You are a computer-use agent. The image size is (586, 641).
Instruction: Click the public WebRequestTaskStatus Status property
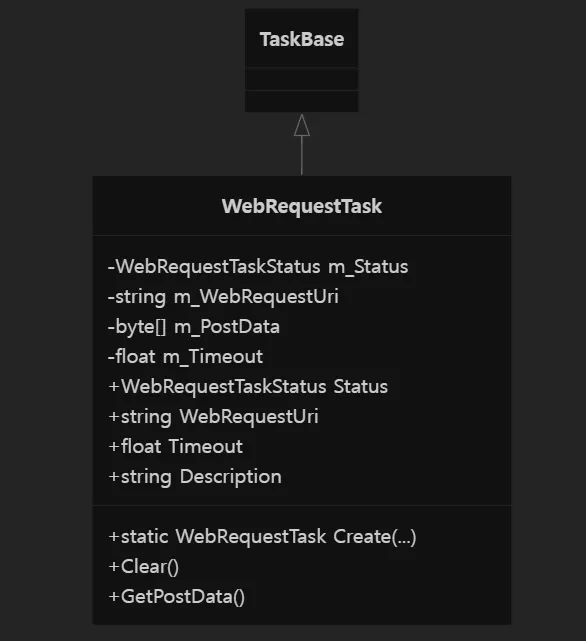pos(248,387)
